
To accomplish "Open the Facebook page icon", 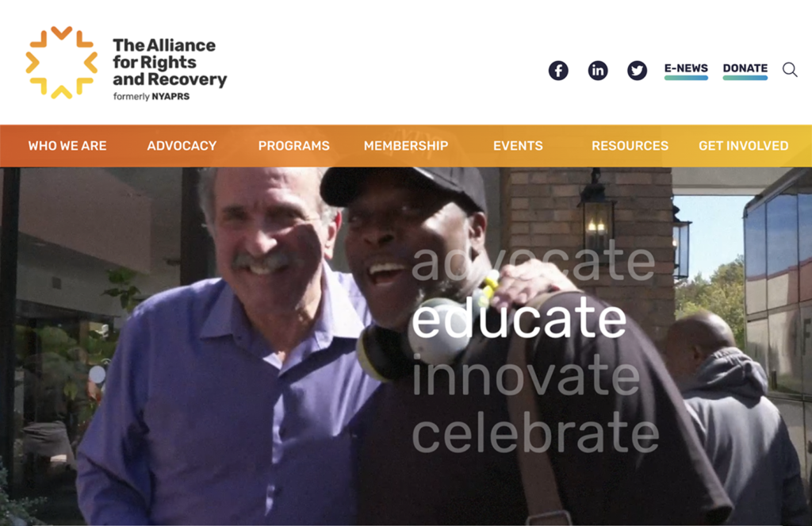I will tap(558, 71).
